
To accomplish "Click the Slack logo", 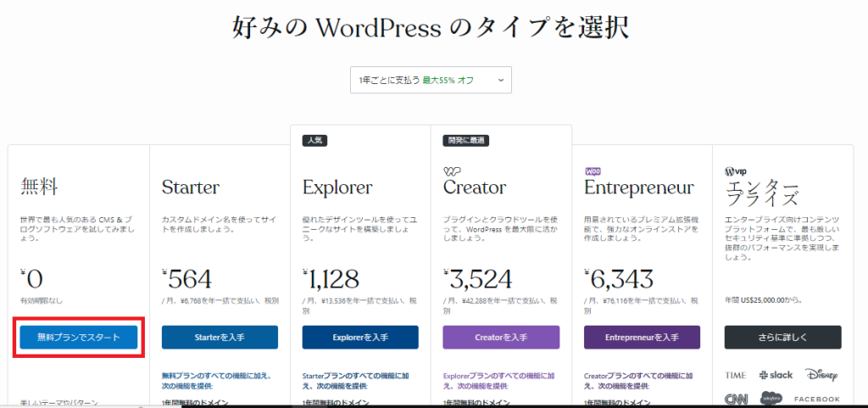I will coord(776,375).
